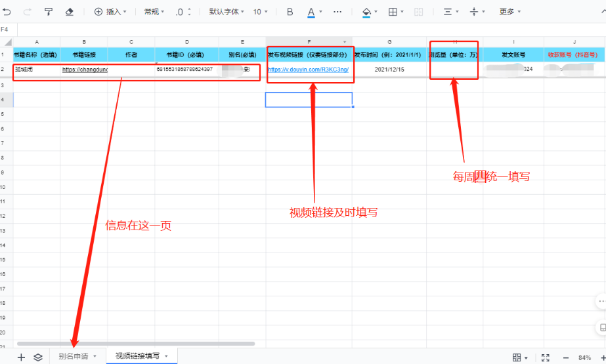Screen dimensions: 606x364
Task: Open the v.douyin.com link in cell F2
Action: click(307, 69)
